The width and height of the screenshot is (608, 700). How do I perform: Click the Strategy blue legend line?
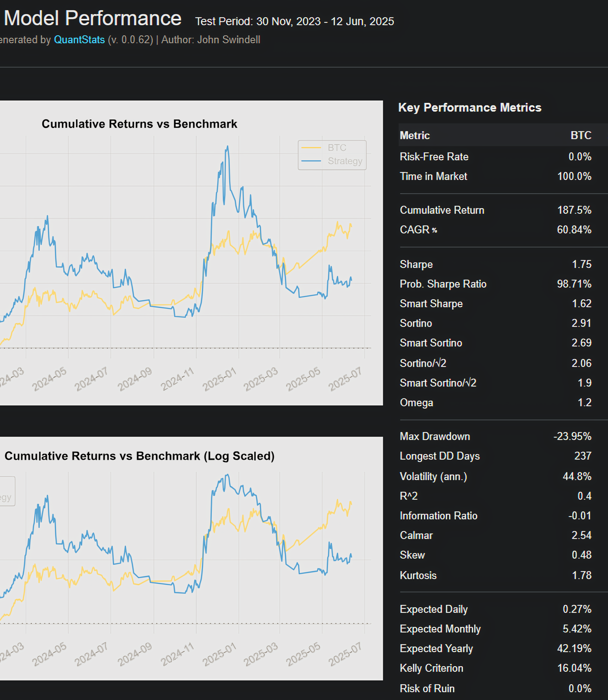coord(311,161)
